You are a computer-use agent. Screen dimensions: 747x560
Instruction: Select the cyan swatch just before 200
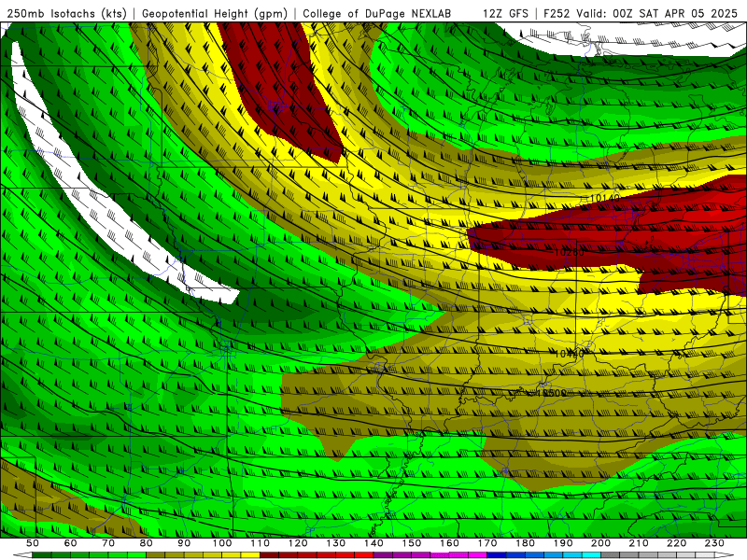[x=591, y=555]
